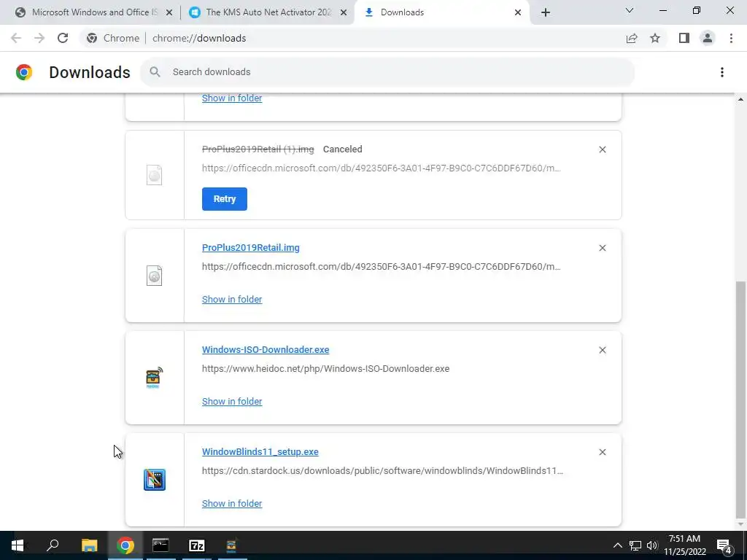
Task: Open Chrome's main three-dot menu
Action: [x=731, y=38]
